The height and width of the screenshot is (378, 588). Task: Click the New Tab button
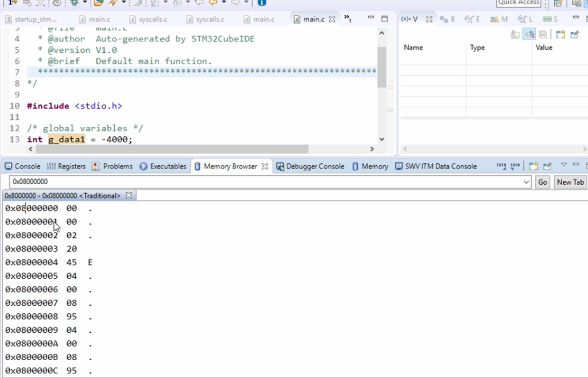tap(570, 182)
